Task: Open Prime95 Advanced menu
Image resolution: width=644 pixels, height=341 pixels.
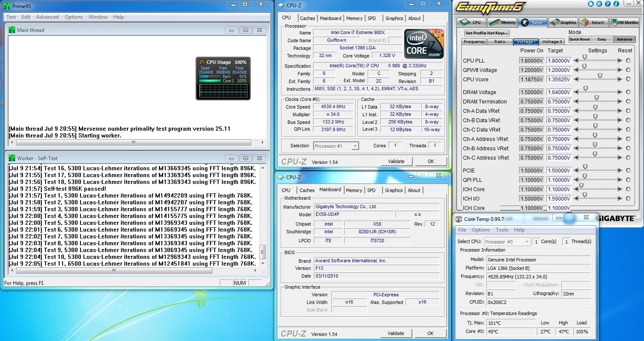Action: (47, 17)
